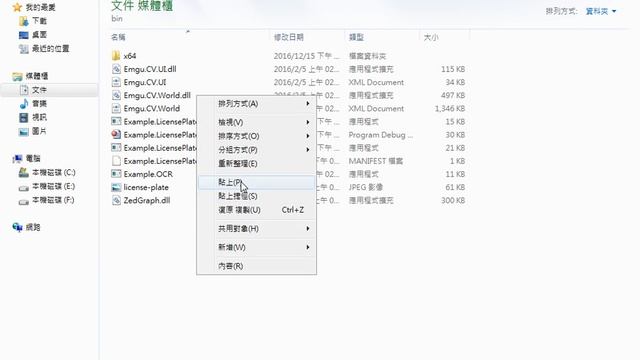The image size is (640, 360).
Task: Click the Computer icon in sidebar
Action: coord(17,158)
